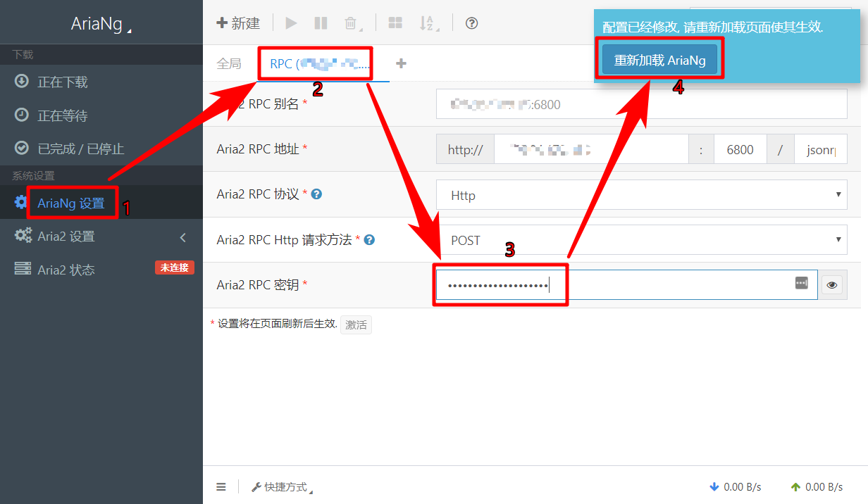868x504 pixels.
Task: Click the Aria2 RPC 别名 input field
Action: tap(641, 104)
